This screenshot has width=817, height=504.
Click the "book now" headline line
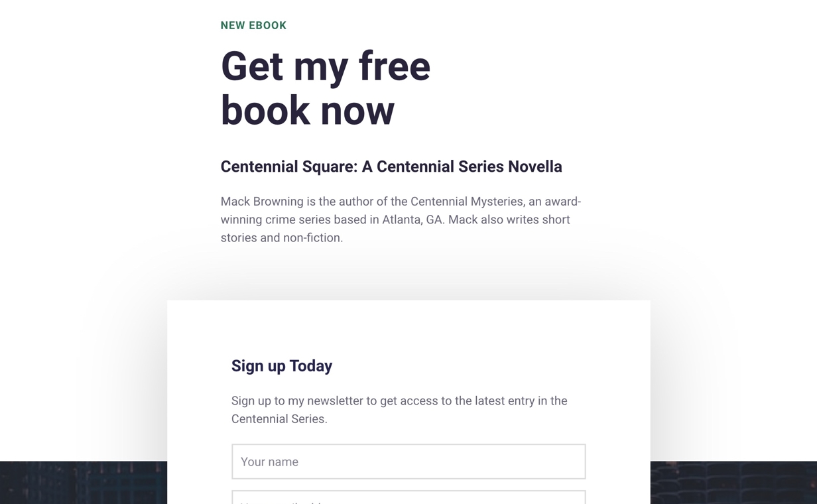pyautogui.click(x=307, y=110)
